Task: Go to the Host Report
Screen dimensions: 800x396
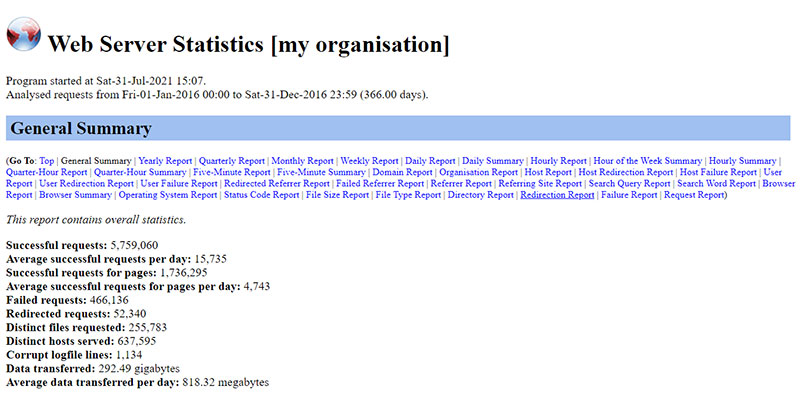Action: click(548, 172)
